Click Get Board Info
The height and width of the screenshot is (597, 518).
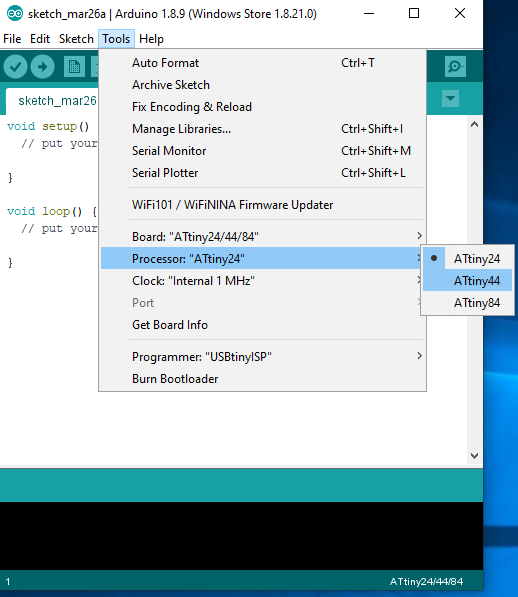[x=263, y=325]
